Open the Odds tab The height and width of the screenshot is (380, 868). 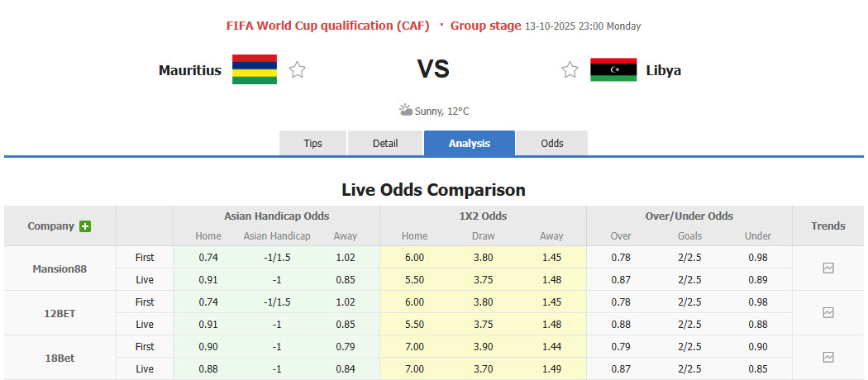552,143
